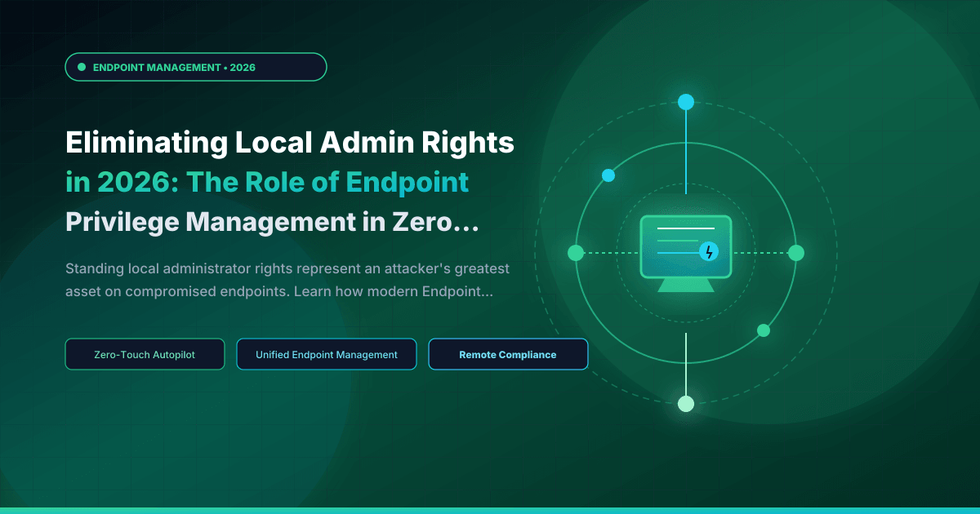Click description line "Standing local administrator rights represent an attacker's greatest"
The height and width of the screenshot is (514, 980).
coord(287,268)
